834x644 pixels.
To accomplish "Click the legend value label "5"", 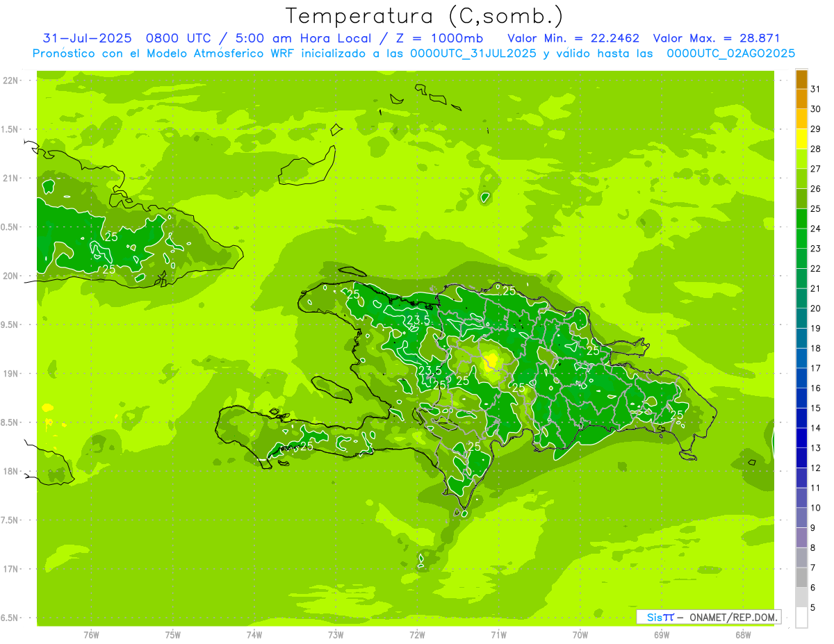I will [812, 608].
